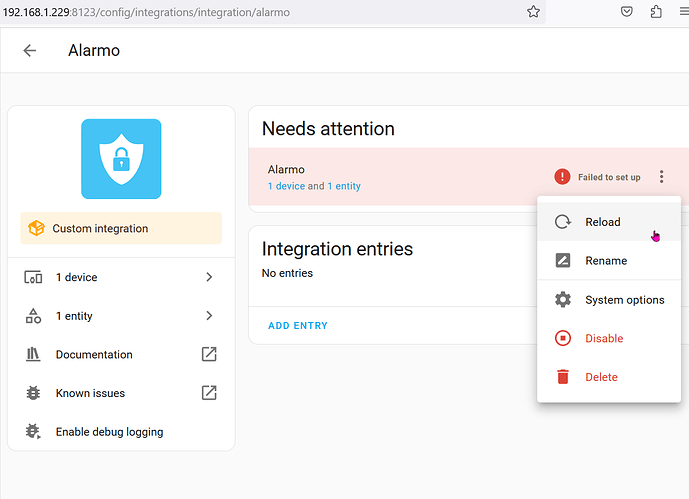Open Known issues external link icon

209,393
